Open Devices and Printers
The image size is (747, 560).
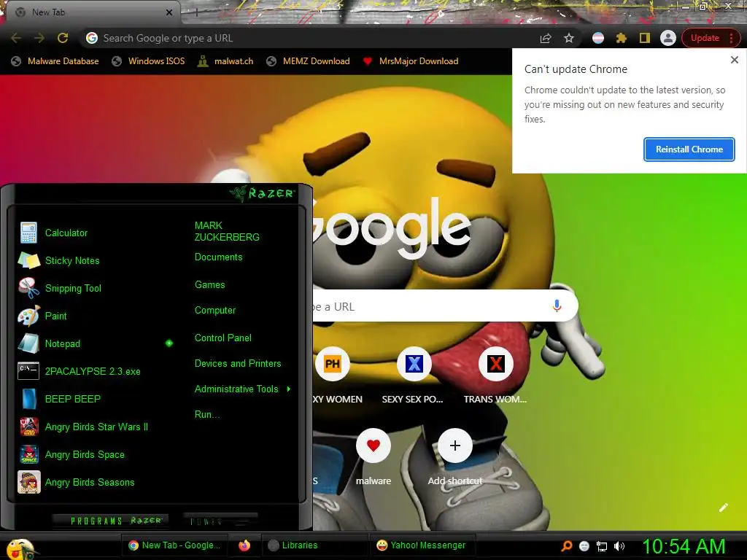pyautogui.click(x=238, y=364)
